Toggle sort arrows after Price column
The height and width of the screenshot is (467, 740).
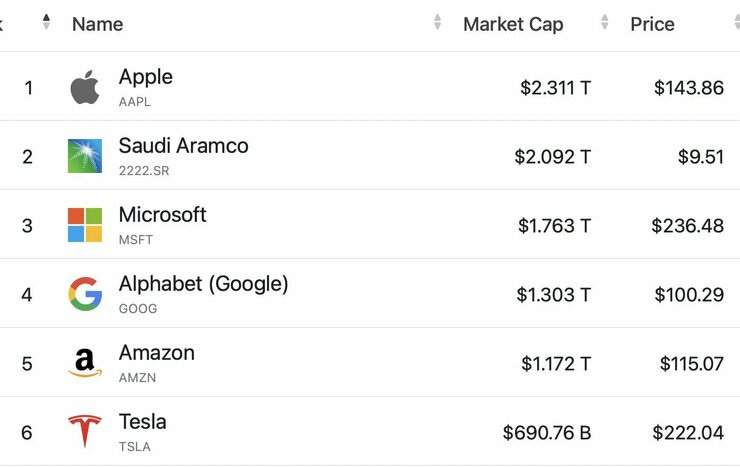tap(737, 22)
